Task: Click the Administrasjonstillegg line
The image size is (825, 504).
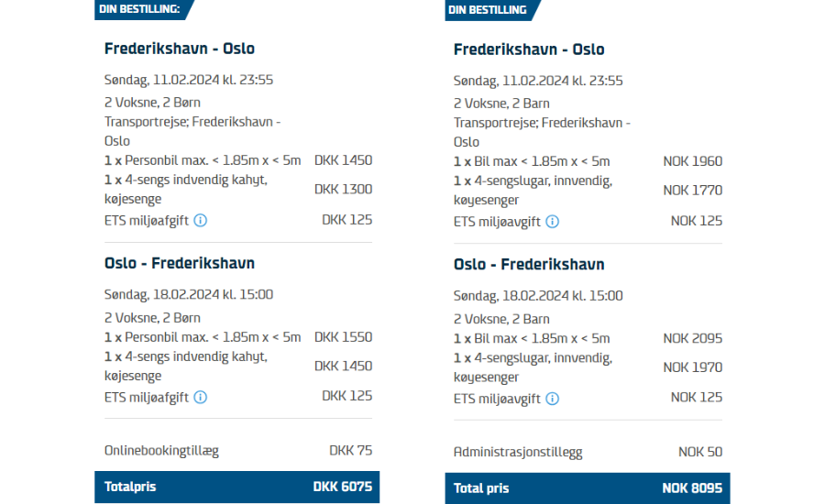Action: click(588, 452)
